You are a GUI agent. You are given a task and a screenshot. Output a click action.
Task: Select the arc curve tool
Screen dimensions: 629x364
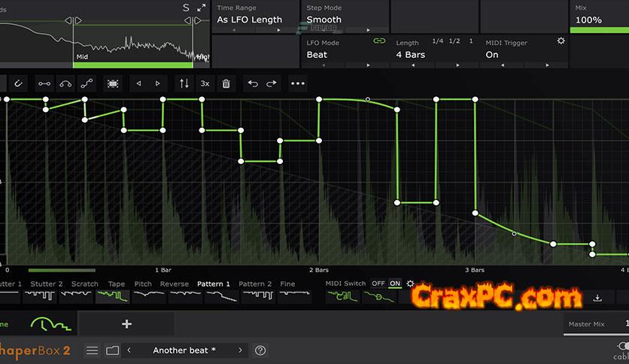(65, 83)
